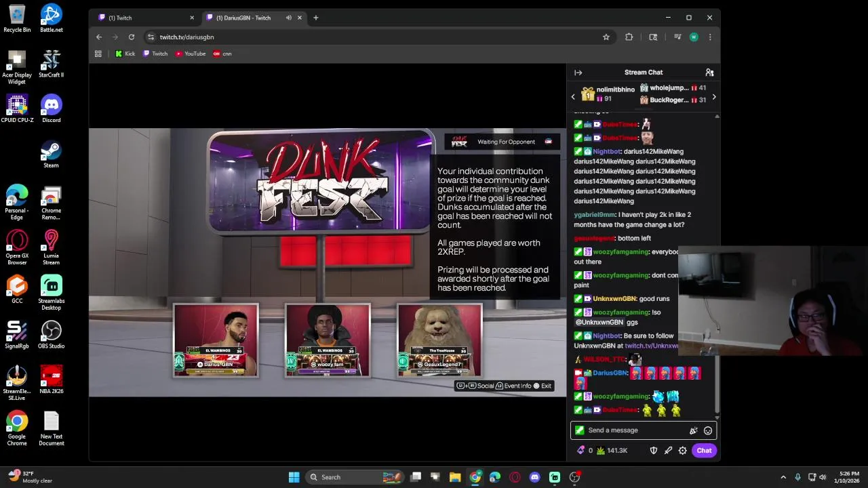Show hidden system tray icons
868x488 pixels.
(783, 477)
